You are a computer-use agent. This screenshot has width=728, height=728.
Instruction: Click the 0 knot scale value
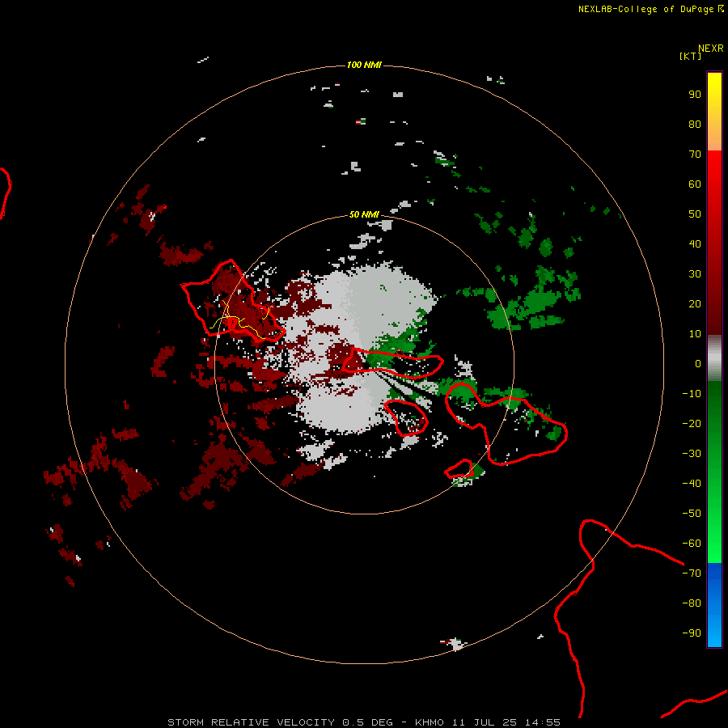[x=698, y=364]
